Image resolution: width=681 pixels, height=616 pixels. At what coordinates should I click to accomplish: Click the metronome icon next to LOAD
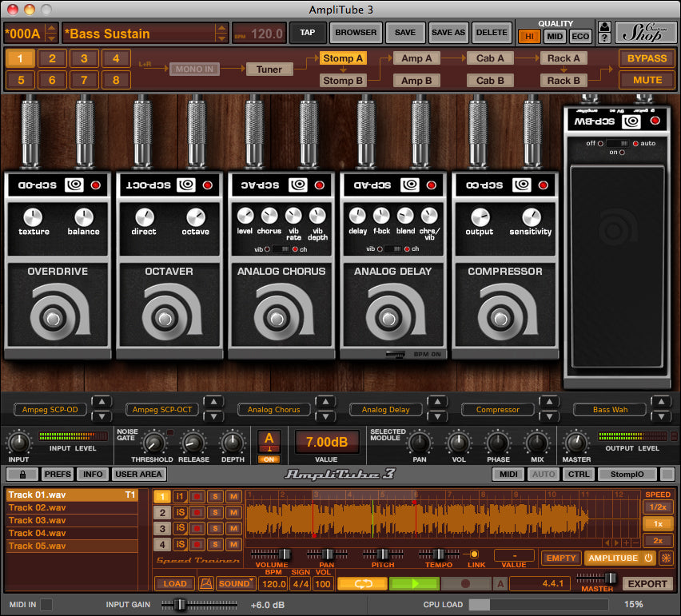coord(205,583)
